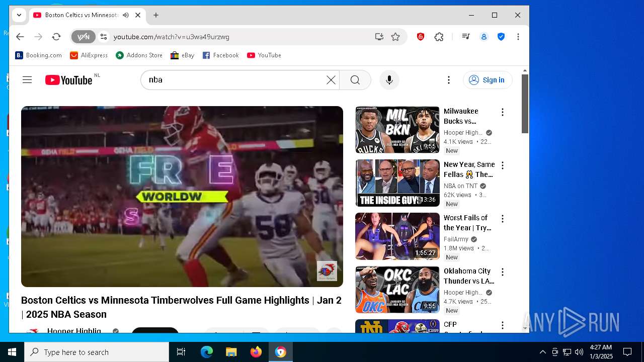Screen dimensions: 644x362
Task: Click the blue shield security icon
Action: pyautogui.click(x=501, y=37)
